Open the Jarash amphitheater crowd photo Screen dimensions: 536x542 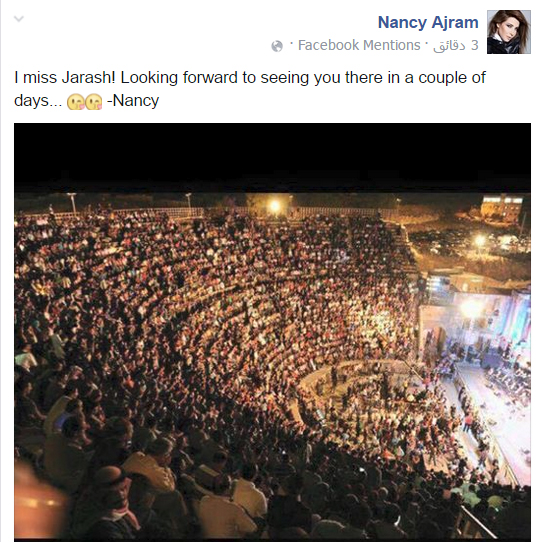tap(272, 331)
